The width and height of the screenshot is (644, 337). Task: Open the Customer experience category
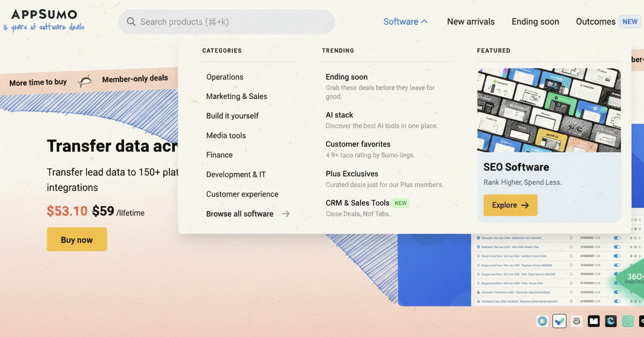[242, 194]
